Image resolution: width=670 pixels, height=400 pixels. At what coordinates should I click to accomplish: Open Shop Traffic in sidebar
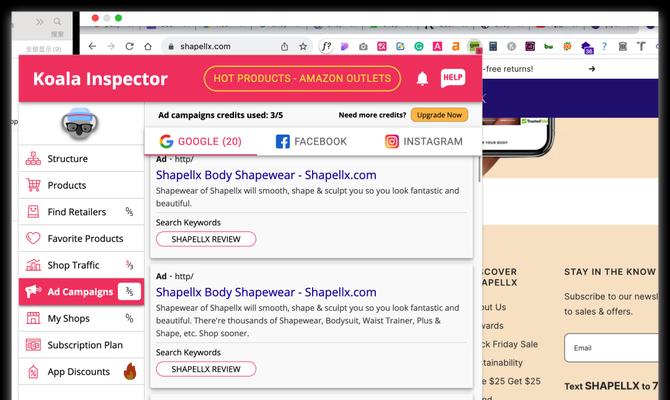click(x=81, y=265)
